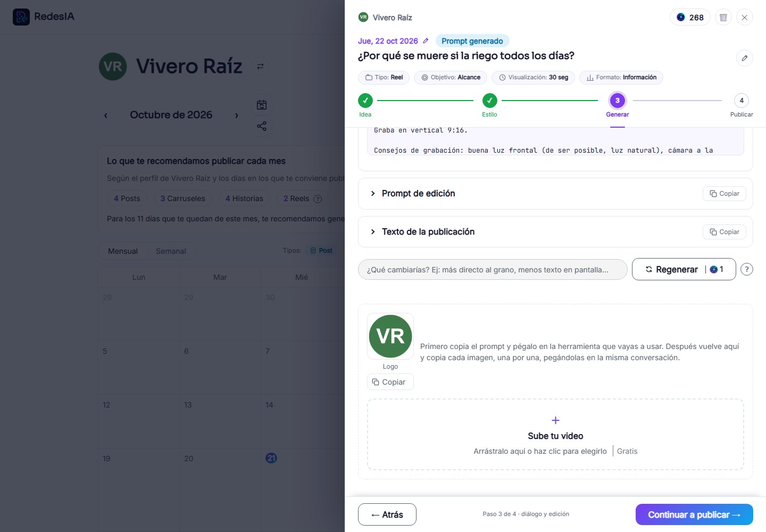Screen dimensions: 766x532
Task: Click the Visualización: 30 seg chip
Action: [x=534, y=78]
